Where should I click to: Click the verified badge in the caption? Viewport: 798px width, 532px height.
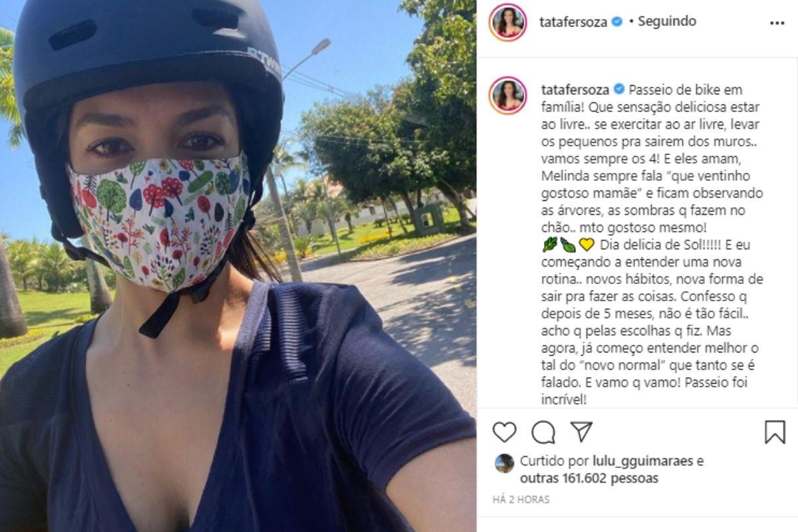point(617,89)
